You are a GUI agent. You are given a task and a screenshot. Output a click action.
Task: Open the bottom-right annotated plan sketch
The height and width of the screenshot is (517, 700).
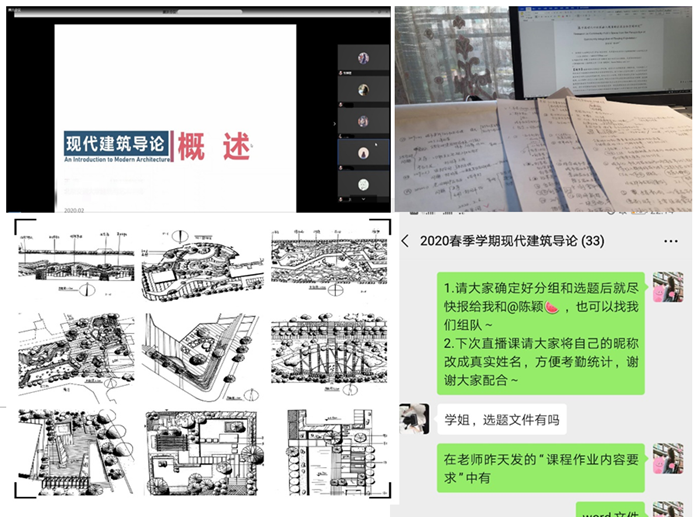pos(337,452)
